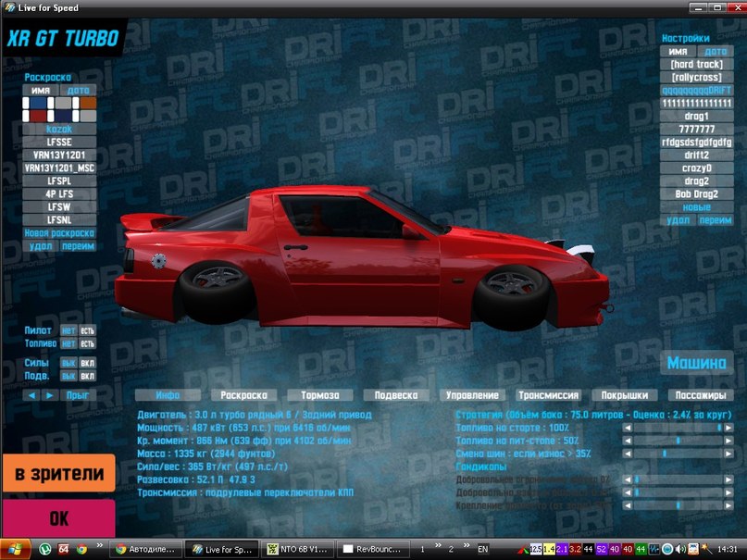Open the Управление tab

coord(472,395)
